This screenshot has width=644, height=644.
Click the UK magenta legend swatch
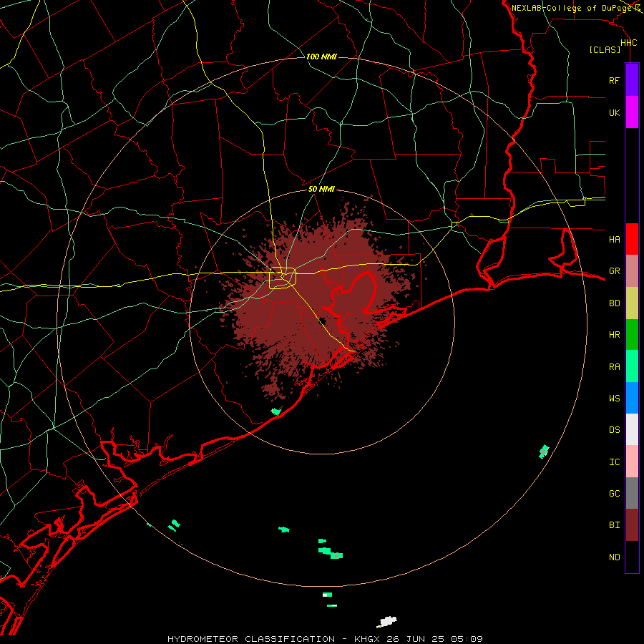coord(632,112)
